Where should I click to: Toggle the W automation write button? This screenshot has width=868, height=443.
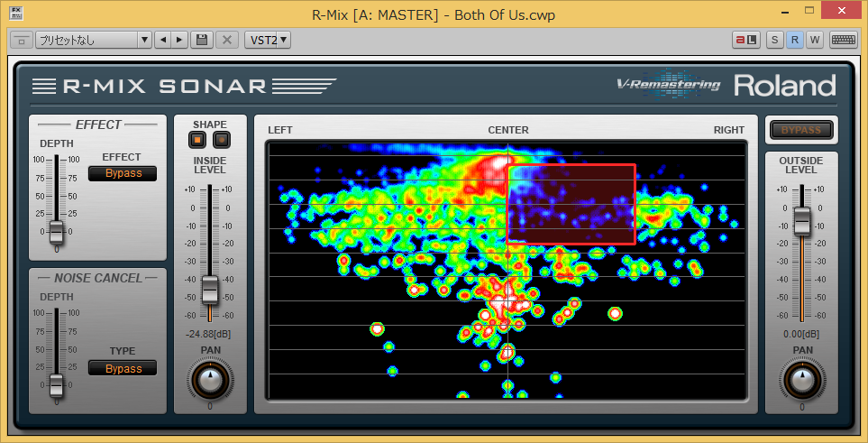[x=814, y=40]
